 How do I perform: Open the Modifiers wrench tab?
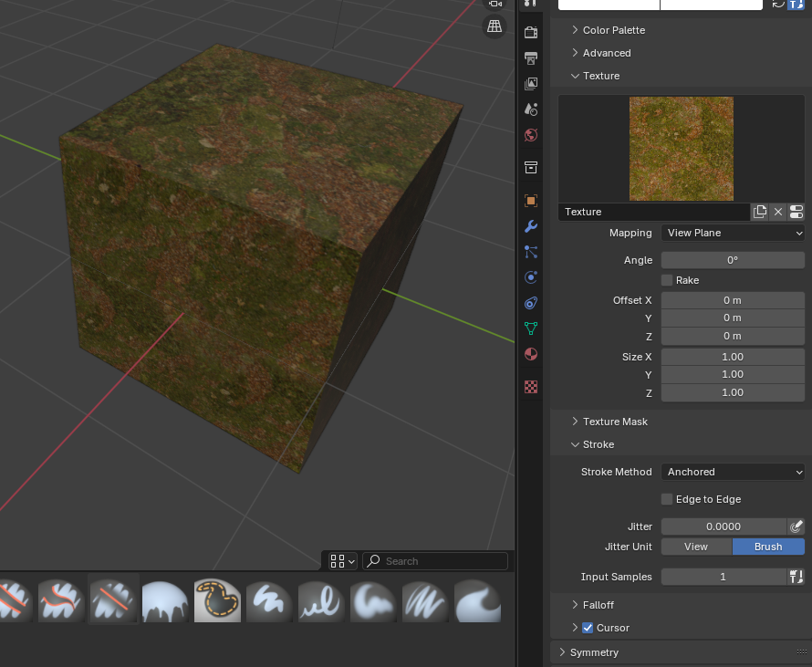(x=531, y=226)
